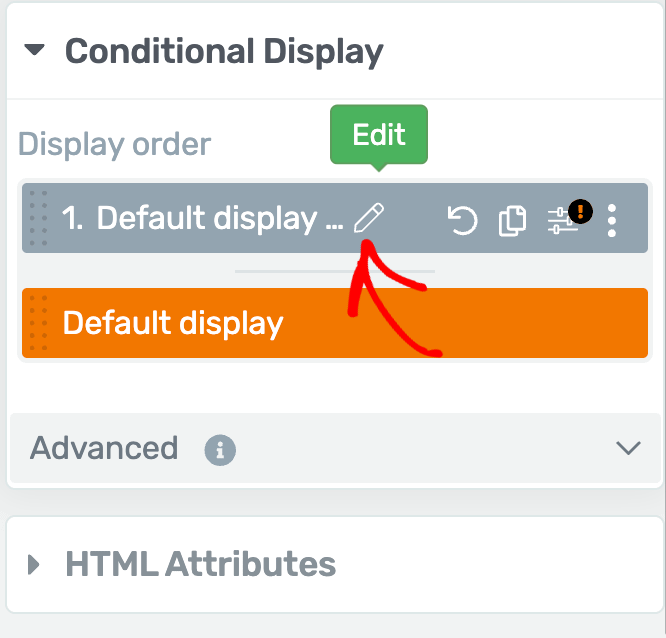Reset display 1 with the circular arrow icon
This screenshot has height=638, width=666.
(463, 220)
